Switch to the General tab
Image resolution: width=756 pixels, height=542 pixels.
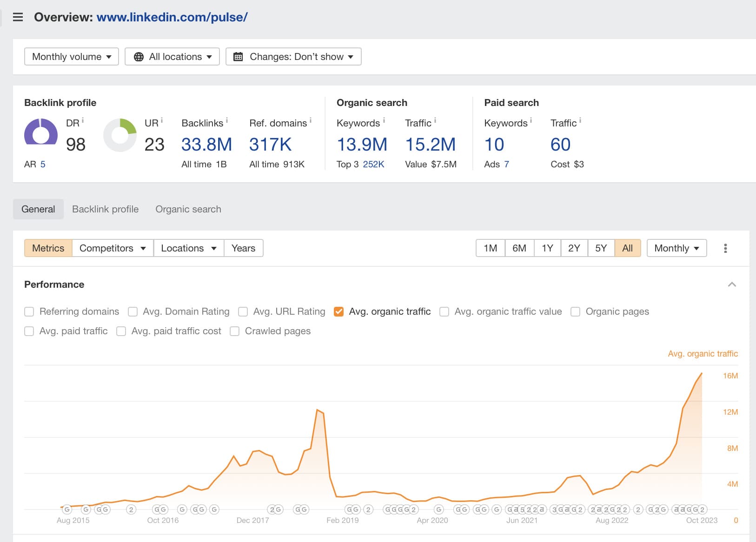38,209
